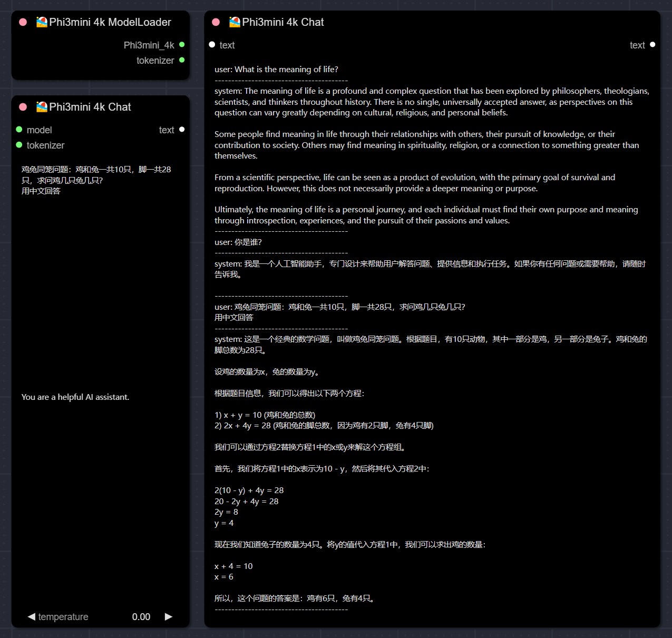Click the emoji icon on the conversation Chat node title
The width and height of the screenshot is (672, 638).
[235, 22]
